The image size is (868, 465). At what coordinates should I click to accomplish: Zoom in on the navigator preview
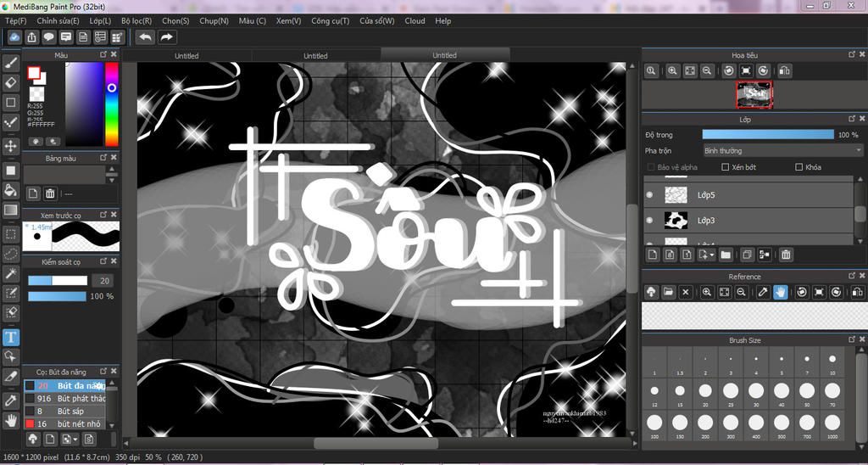point(672,71)
